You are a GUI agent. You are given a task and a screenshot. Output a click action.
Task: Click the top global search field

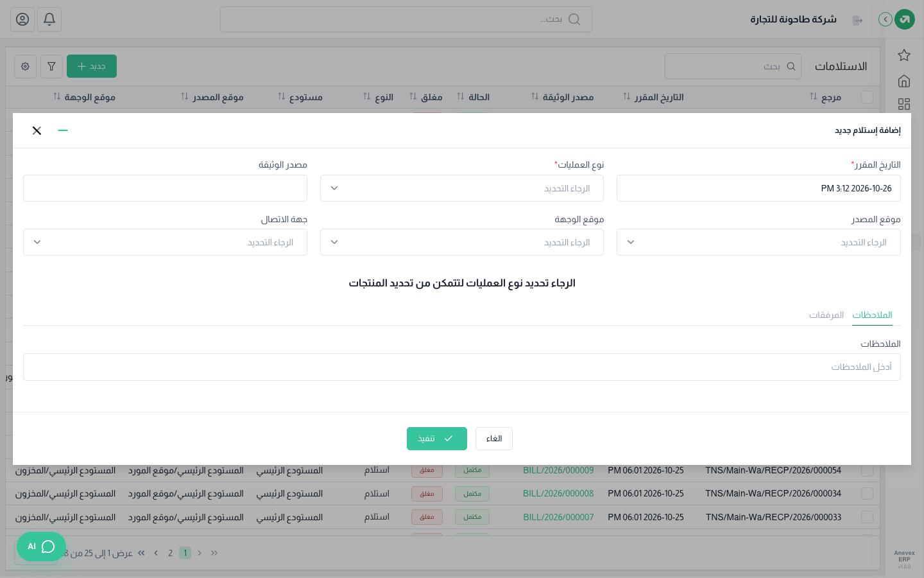pos(406,19)
